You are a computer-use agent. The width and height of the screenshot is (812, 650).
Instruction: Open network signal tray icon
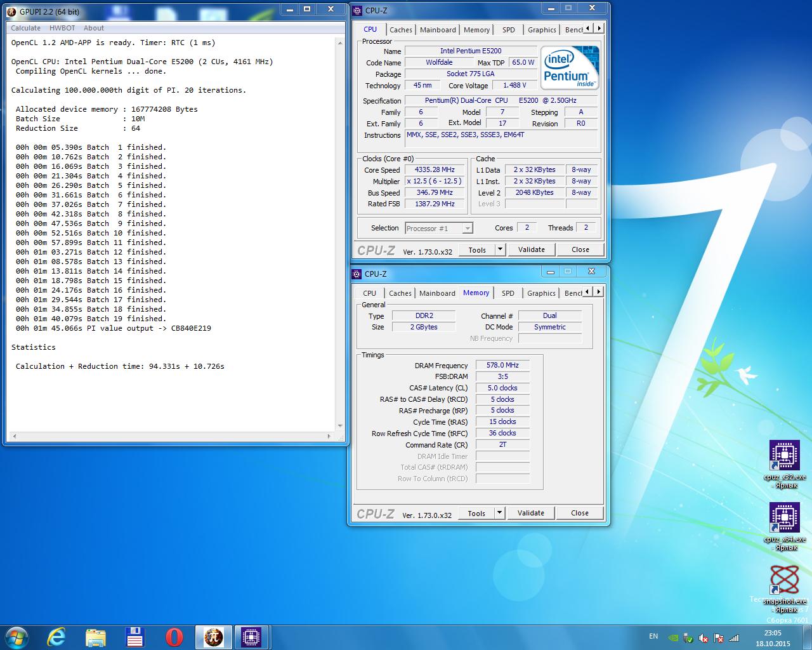tap(734, 638)
